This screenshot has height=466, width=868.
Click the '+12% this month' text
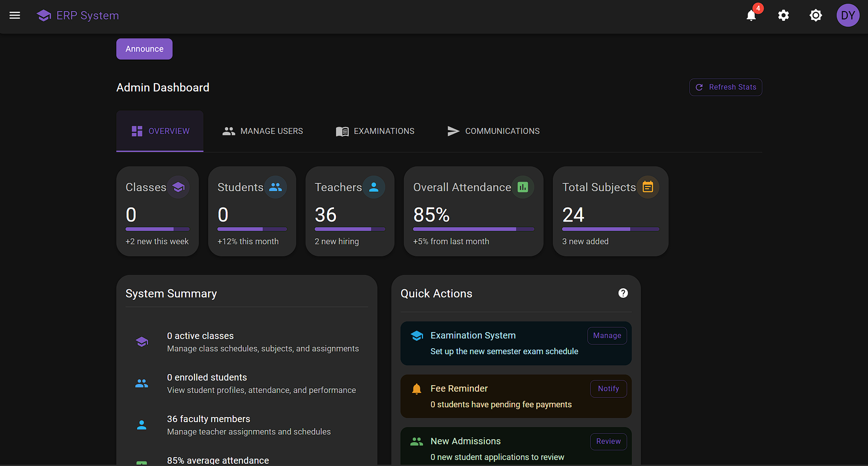coord(248,242)
